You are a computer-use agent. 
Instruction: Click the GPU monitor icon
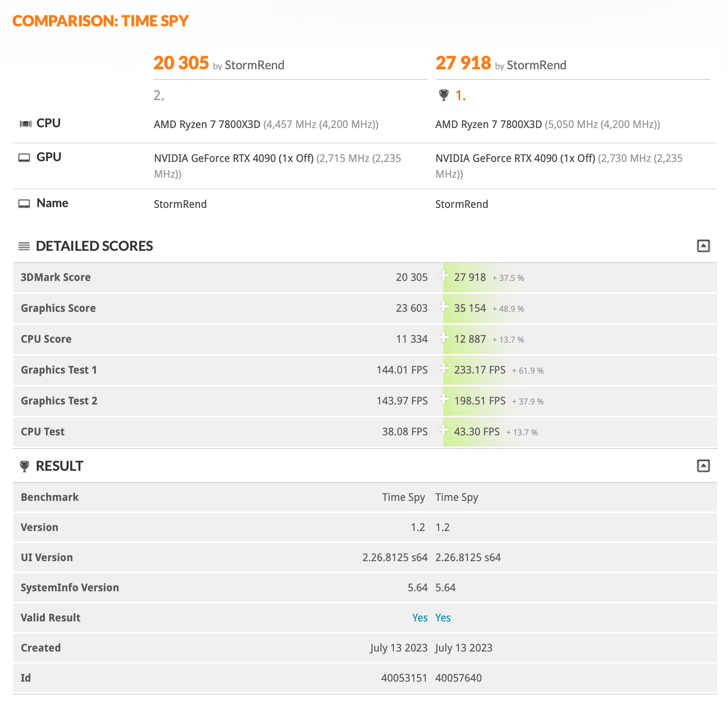24,157
